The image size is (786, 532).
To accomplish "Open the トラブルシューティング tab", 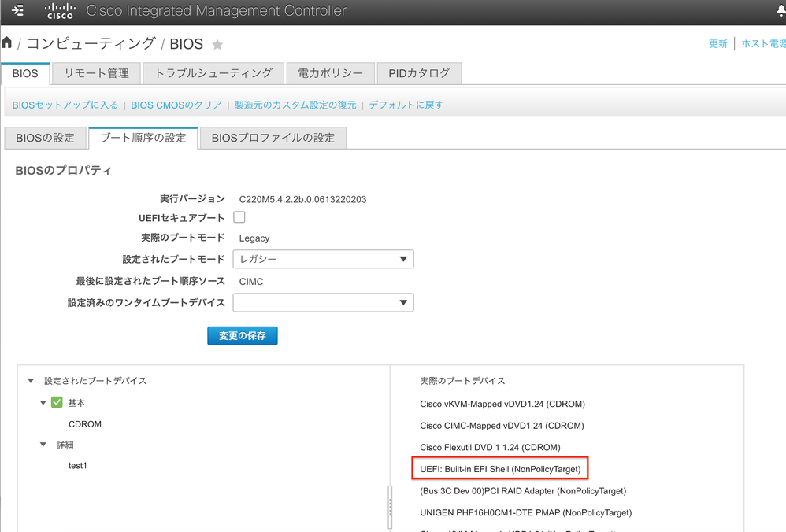I will click(x=213, y=74).
